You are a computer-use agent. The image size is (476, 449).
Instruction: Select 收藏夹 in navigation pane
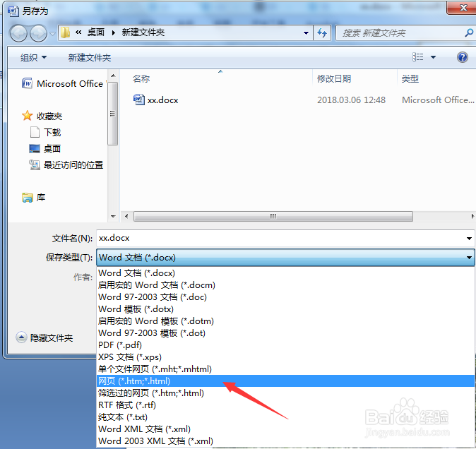[x=42, y=116]
